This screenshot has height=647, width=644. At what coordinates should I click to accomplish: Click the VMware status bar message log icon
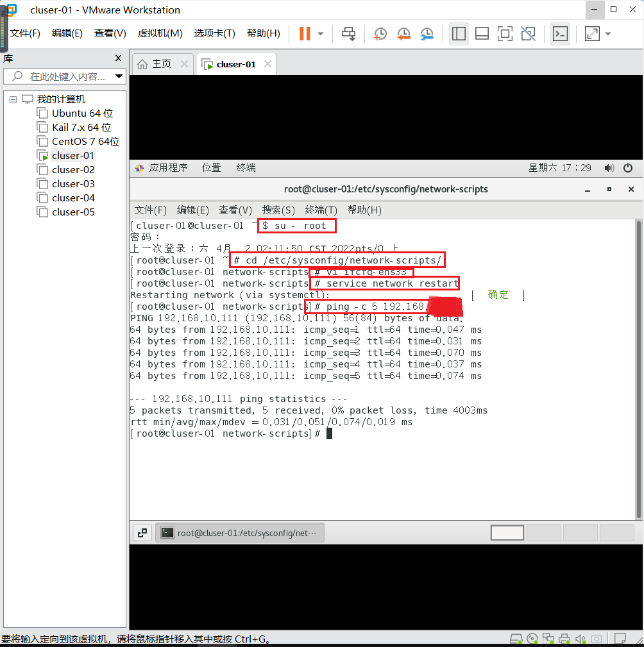[620, 639]
